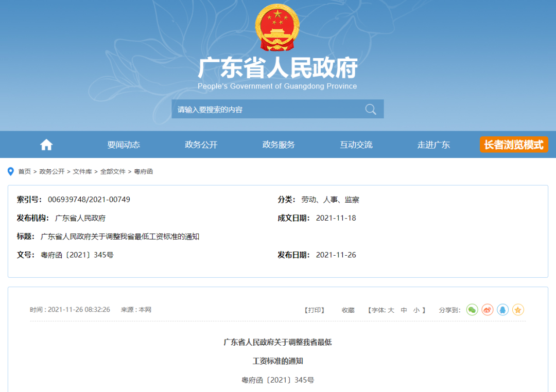Click the 标题 value about 最低工资标准
This screenshot has width=556, height=392.
coord(120,237)
